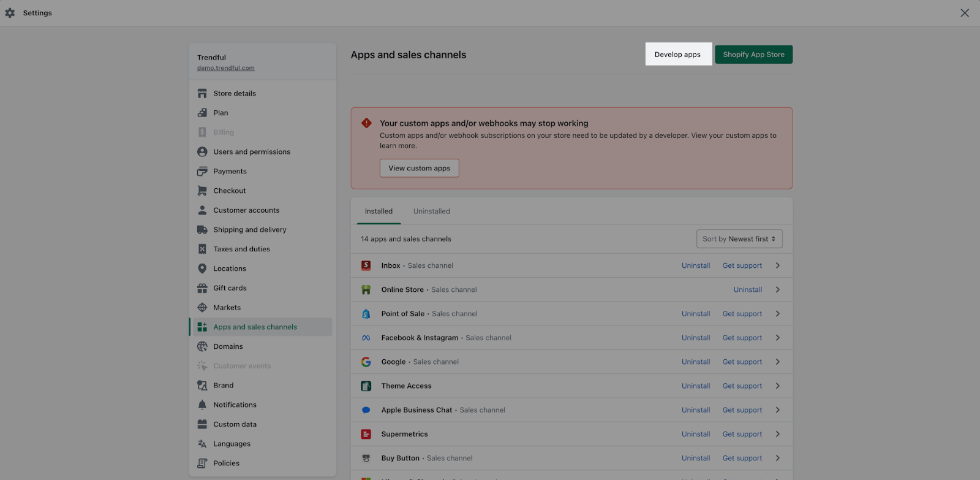Expand the Facebook & Instagram row chevron
Viewport: 980px width, 480px height.
click(778, 338)
